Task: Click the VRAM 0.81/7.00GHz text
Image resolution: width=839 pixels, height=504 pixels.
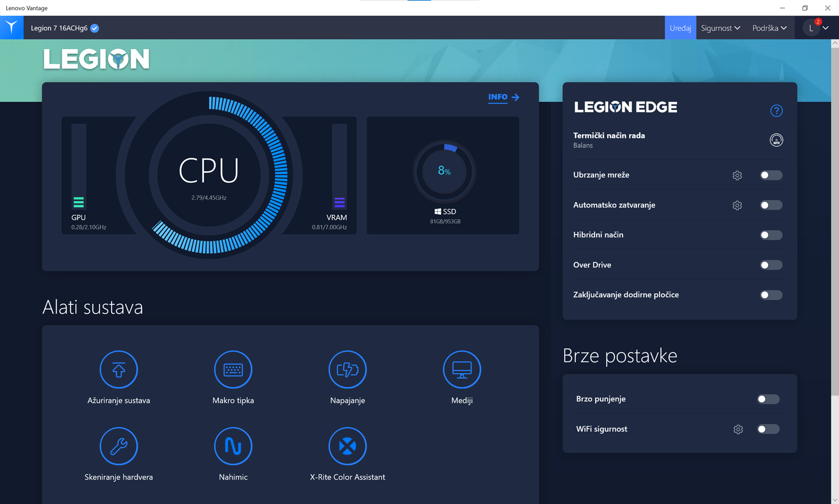Action: click(329, 227)
